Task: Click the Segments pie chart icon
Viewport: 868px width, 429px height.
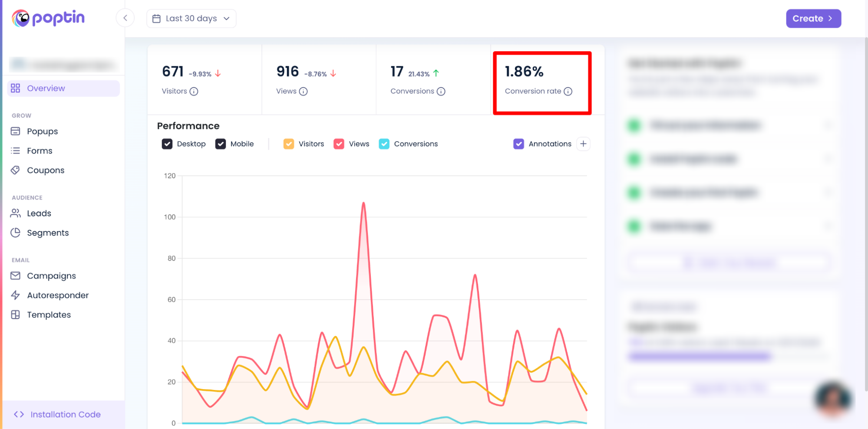Action: (16, 233)
